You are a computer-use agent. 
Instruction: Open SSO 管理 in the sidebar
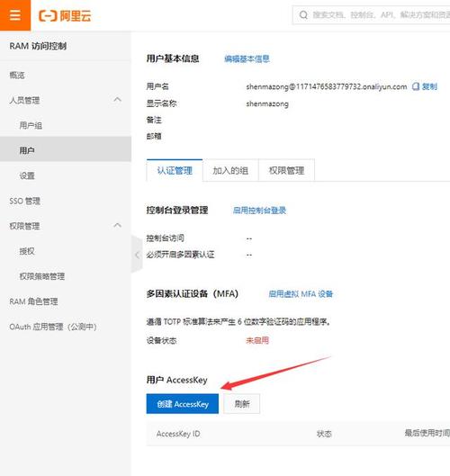pos(24,201)
